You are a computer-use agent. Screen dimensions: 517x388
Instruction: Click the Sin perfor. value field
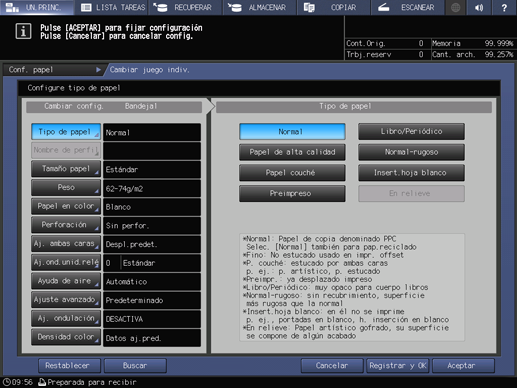pos(152,226)
